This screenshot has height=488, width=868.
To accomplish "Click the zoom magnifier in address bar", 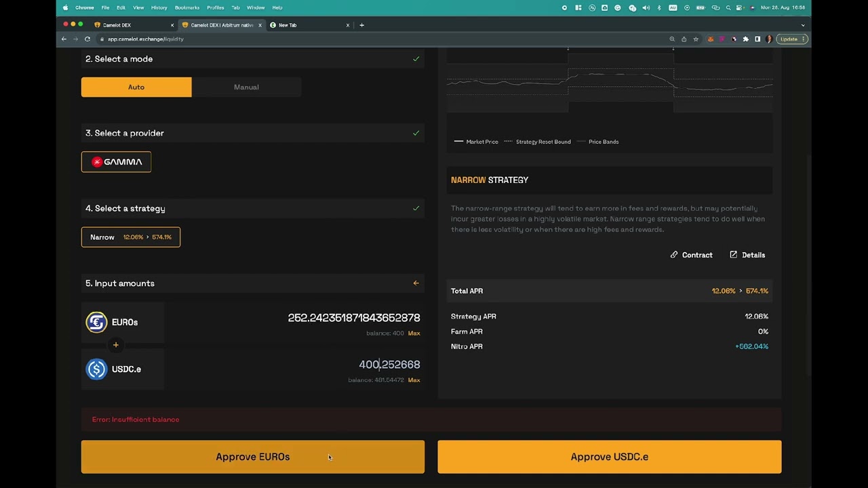I will 672,39.
